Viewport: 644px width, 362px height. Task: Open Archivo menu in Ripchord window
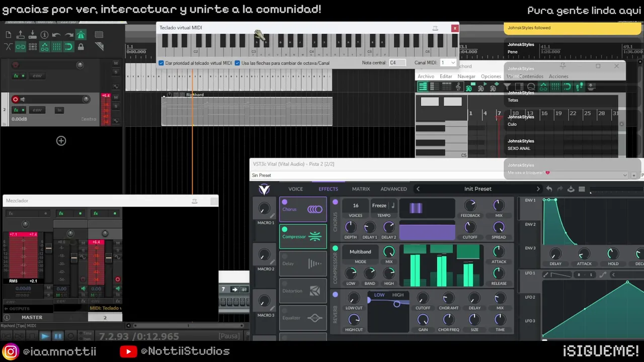point(426,76)
